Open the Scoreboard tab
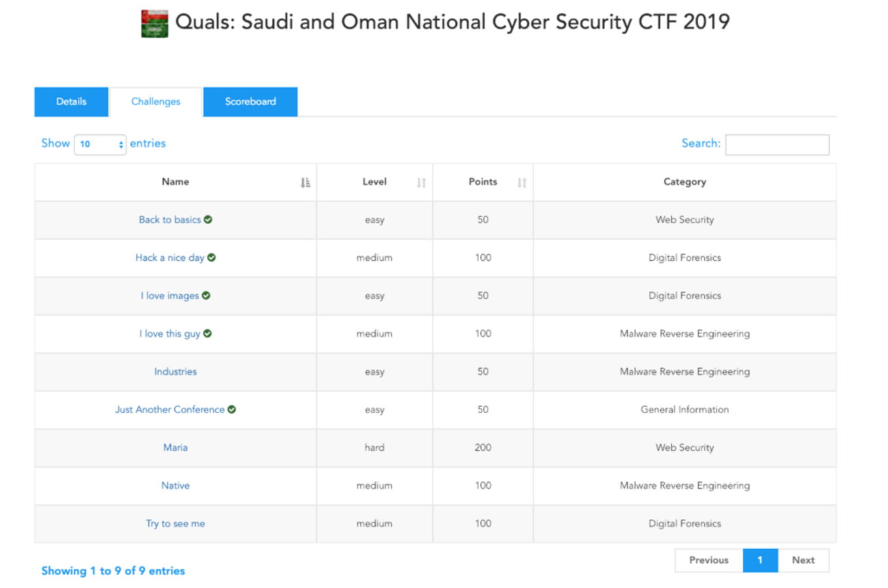888x588 pixels. (x=250, y=102)
